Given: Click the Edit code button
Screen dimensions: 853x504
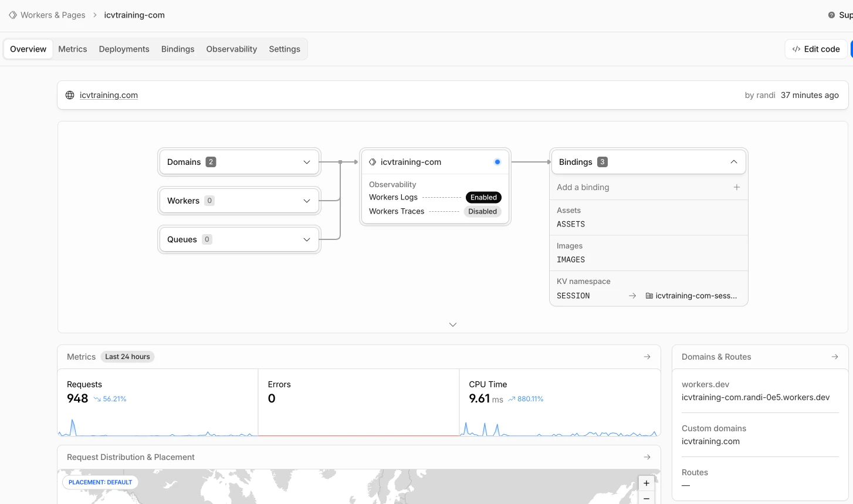Looking at the screenshot, I should tap(815, 49).
